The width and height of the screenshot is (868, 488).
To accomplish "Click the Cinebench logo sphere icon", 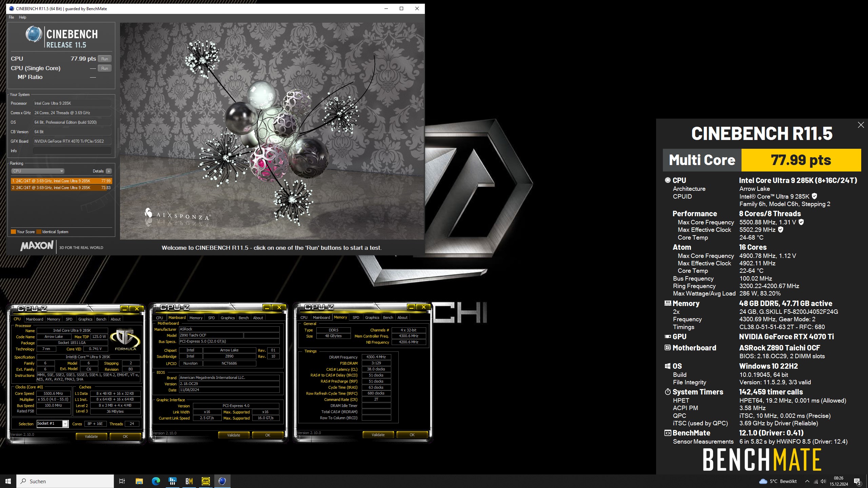I will (34, 35).
